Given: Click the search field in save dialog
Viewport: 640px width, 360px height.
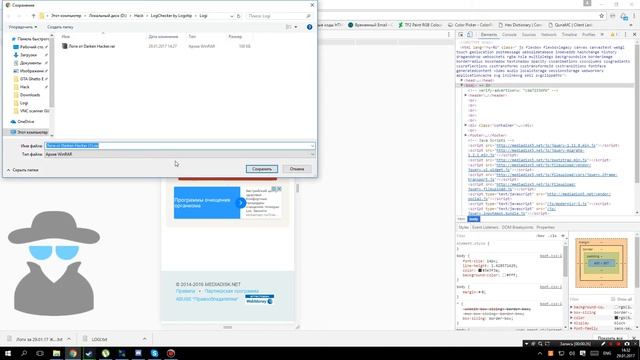Looking at the screenshot, I should click(x=278, y=16).
